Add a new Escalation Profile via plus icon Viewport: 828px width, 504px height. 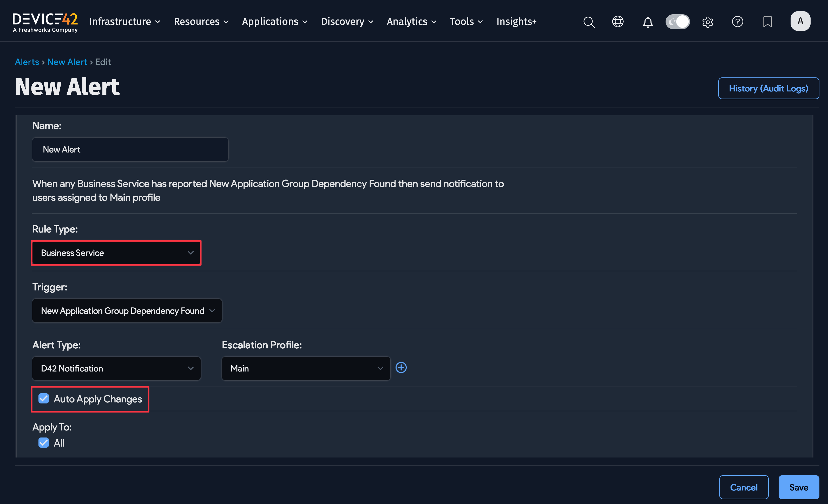401,368
